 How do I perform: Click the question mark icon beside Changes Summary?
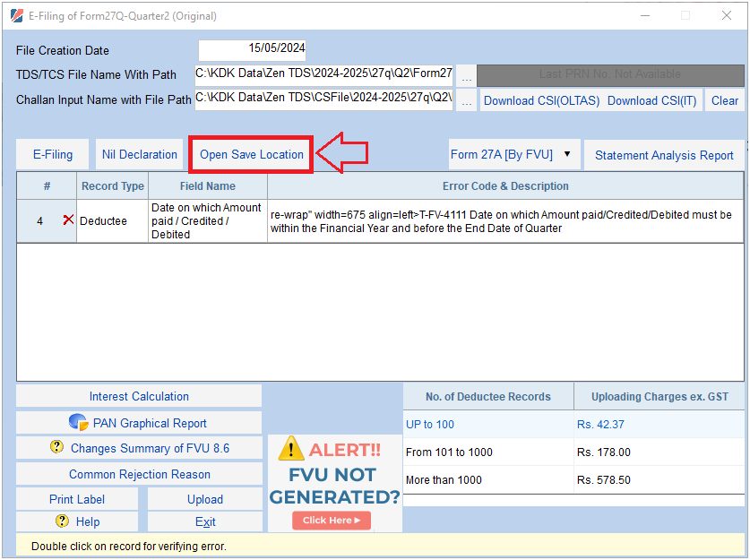pos(56,448)
